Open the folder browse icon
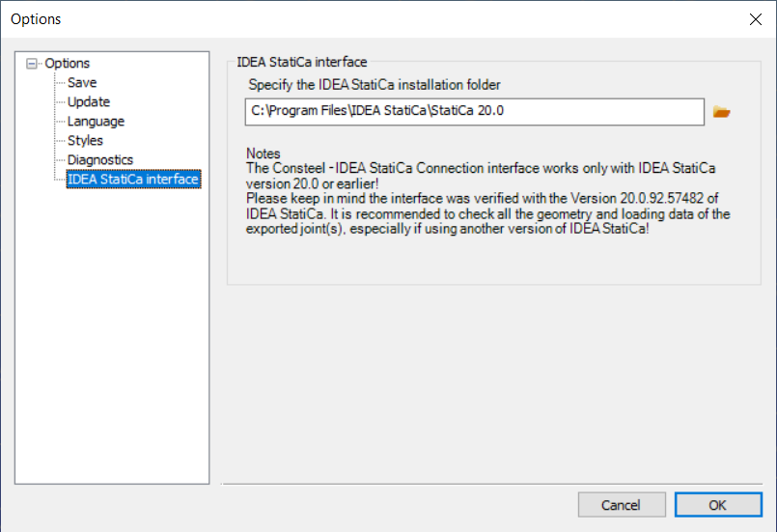 pyautogui.click(x=721, y=112)
